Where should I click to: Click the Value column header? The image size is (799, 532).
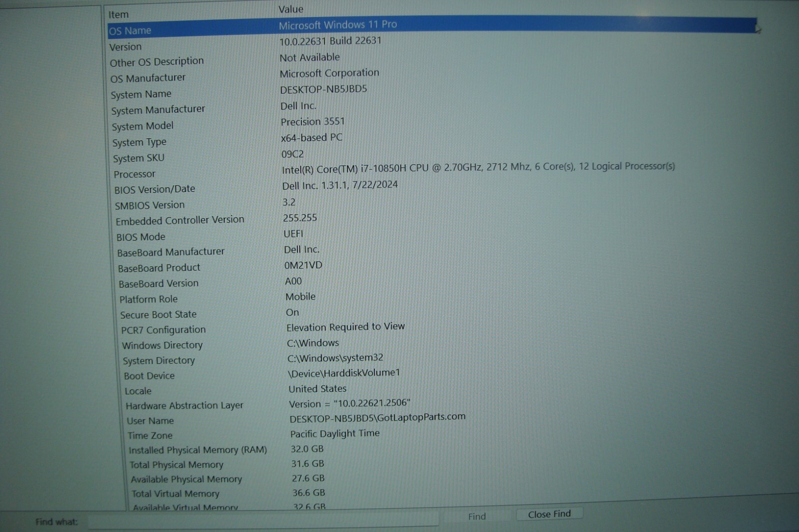291,9
